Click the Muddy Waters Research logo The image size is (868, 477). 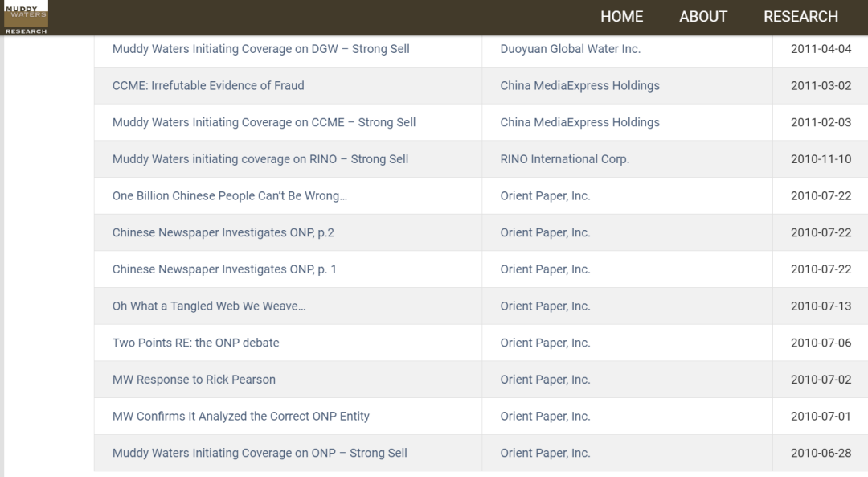pyautogui.click(x=26, y=18)
